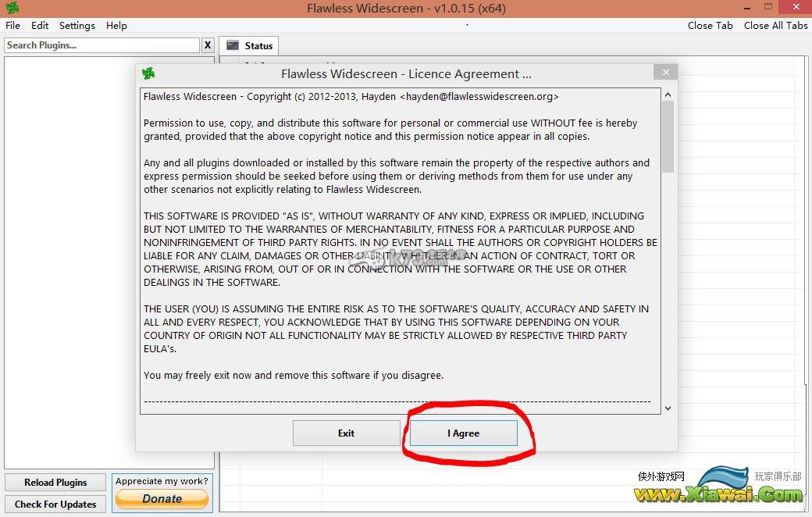
Task: Close the Licence Agreement dialog
Action: [666, 73]
